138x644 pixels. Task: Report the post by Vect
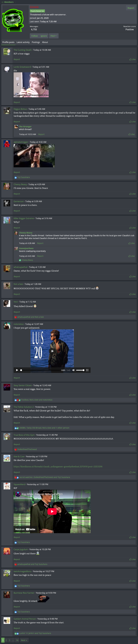(17, 312)
